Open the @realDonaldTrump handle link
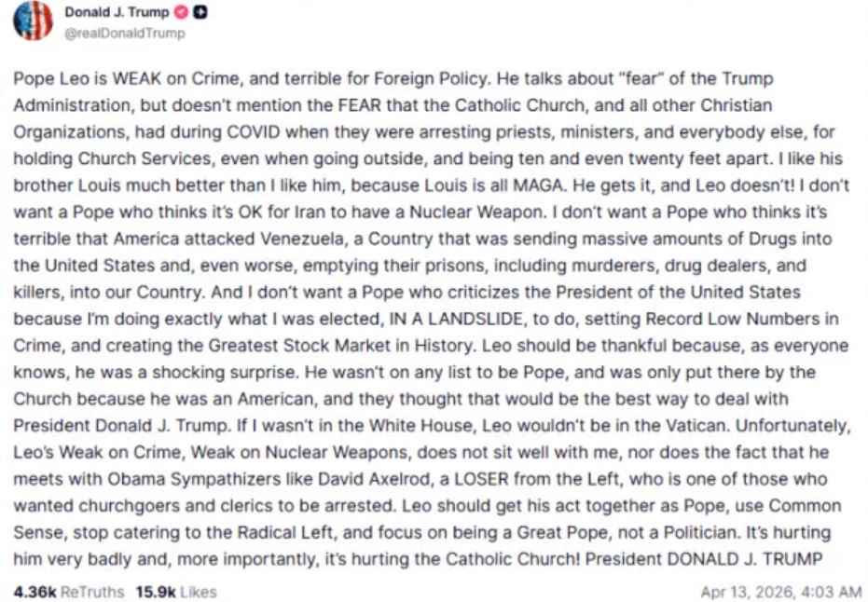 (125, 34)
